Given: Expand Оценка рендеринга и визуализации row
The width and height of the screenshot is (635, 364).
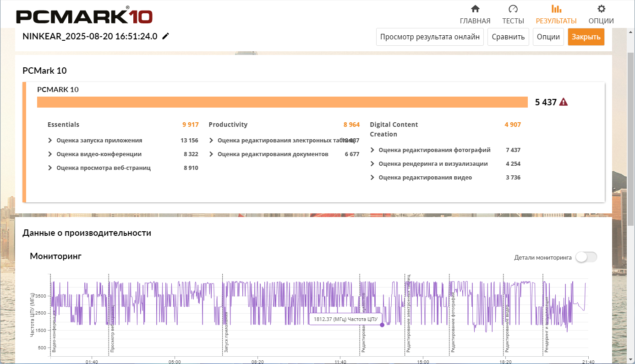Looking at the screenshot, I should click(x=372, y=164).
